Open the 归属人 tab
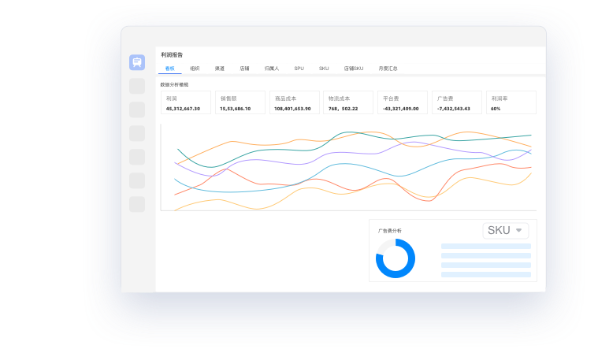 [x=272, y=69]
